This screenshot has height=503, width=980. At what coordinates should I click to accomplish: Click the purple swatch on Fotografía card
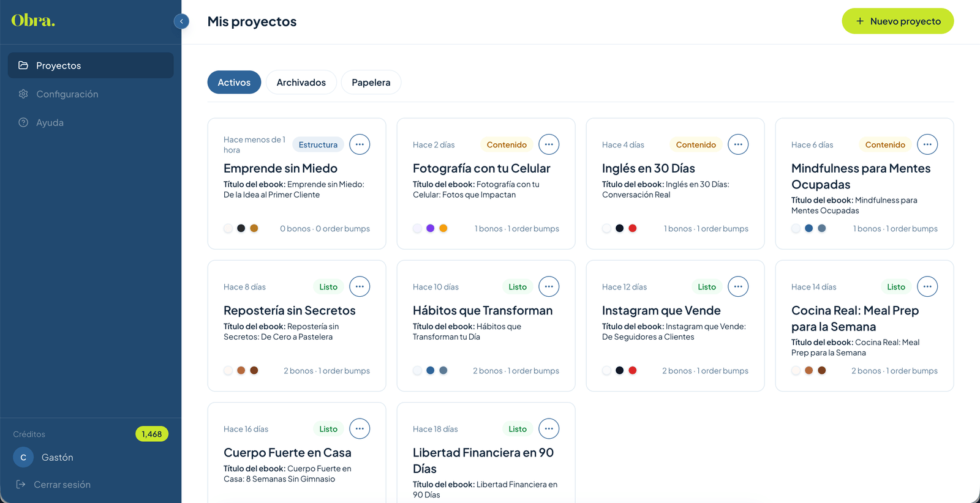(431, 228)
